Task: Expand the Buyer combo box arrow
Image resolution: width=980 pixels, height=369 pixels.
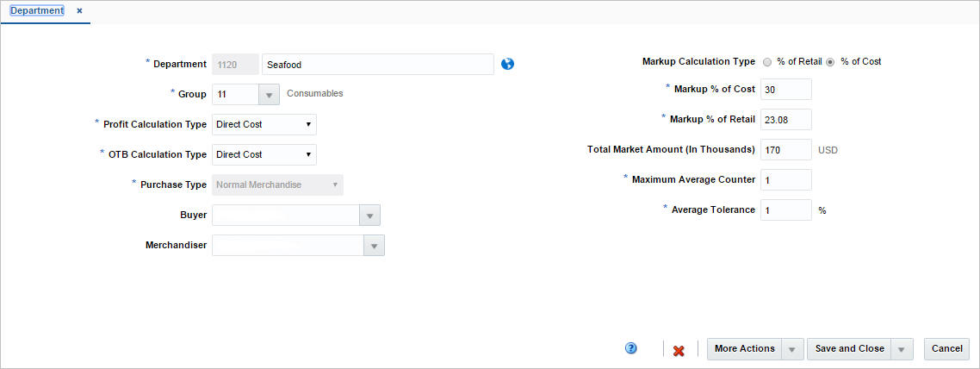Action: point(369,216)
